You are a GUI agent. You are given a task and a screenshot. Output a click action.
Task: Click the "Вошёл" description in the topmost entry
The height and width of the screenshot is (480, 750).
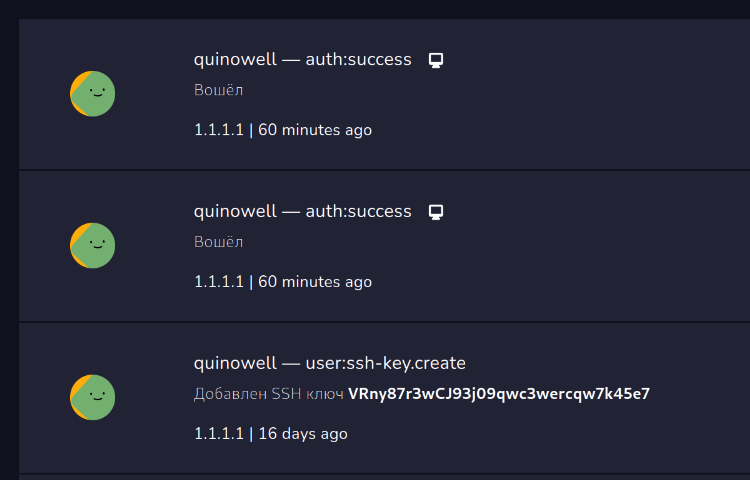(x=219, y=90)
